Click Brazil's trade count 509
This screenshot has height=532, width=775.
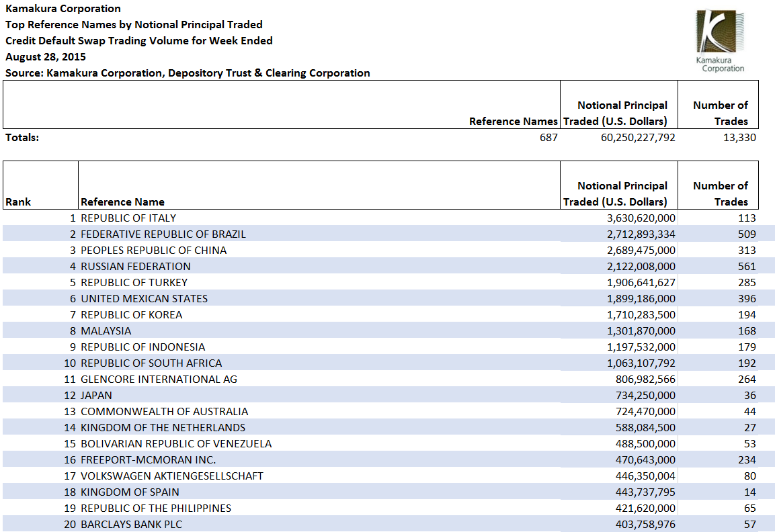click(x=747, y=234)
